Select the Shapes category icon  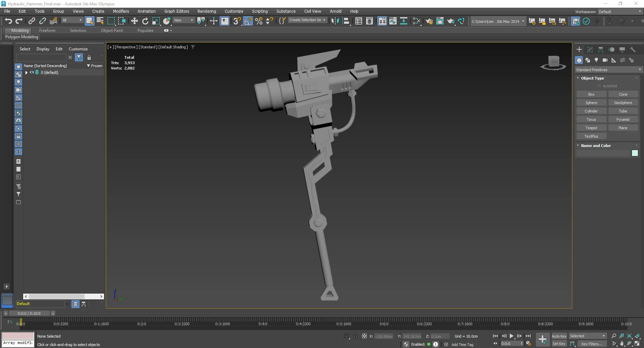tap(588, 60)
